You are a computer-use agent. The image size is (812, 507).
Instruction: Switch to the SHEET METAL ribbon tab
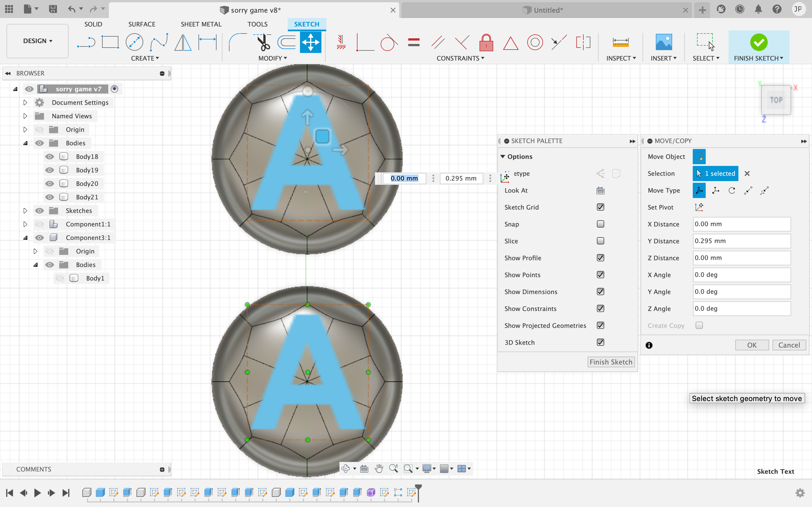[200, 24]
